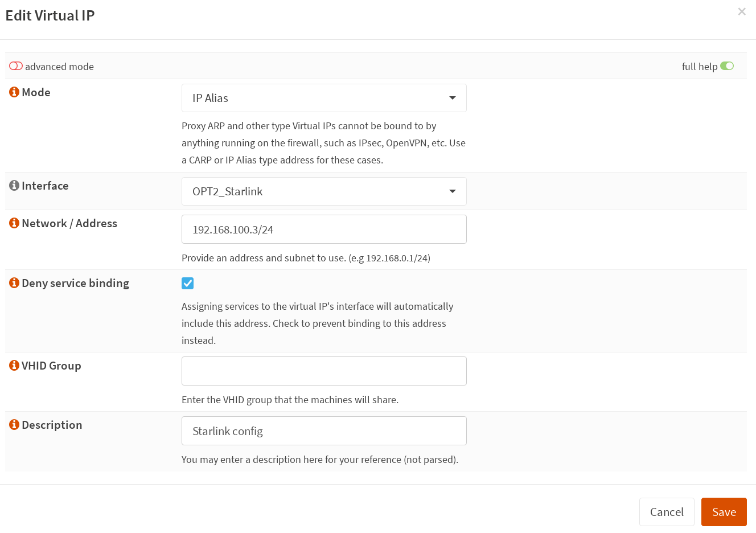Click the Description field containing Starlink config
756x533 pixels.
[324, 430]
